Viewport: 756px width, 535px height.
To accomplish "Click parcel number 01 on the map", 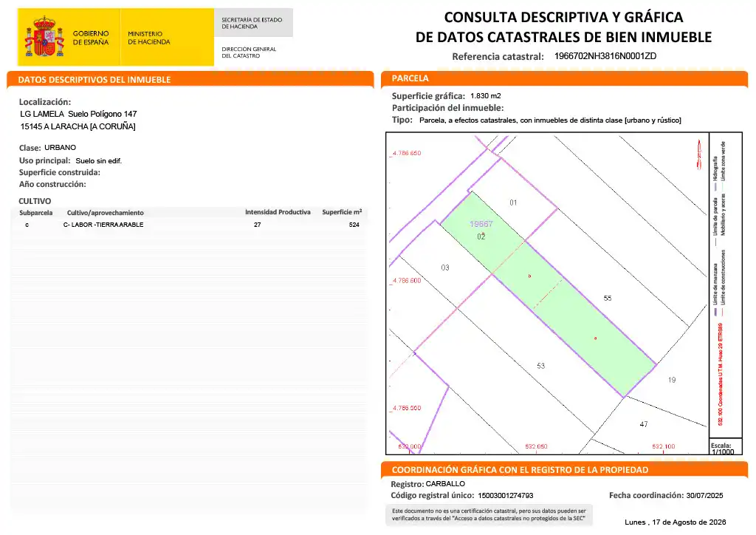I will point(513,202).
